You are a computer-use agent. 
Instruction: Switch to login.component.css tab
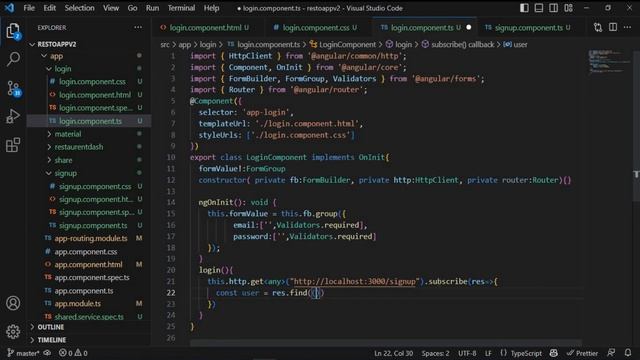pos(316,27)
